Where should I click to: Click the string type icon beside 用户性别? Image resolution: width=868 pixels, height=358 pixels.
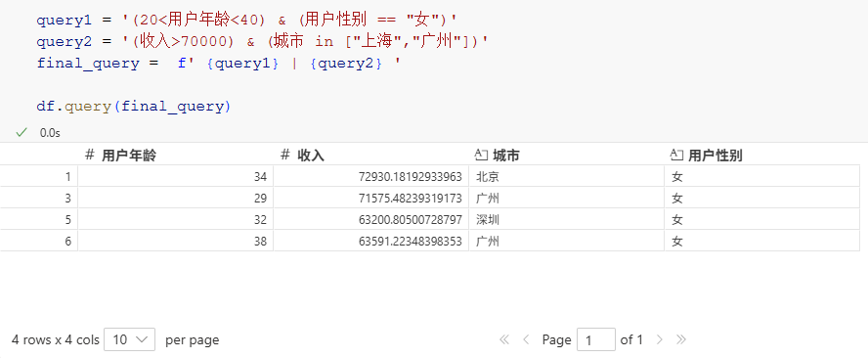pyautogui.click(x=676, y=156)
